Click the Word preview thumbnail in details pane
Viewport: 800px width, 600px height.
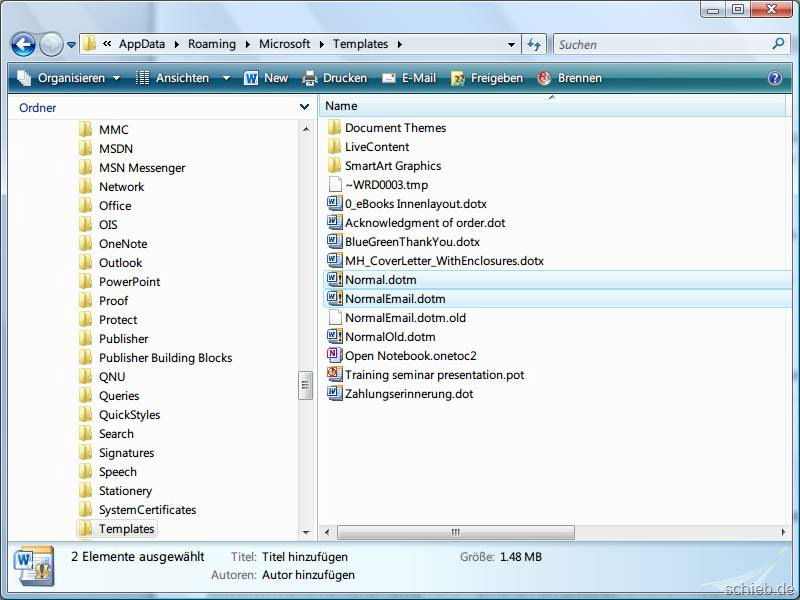click(x=34, y=565)
